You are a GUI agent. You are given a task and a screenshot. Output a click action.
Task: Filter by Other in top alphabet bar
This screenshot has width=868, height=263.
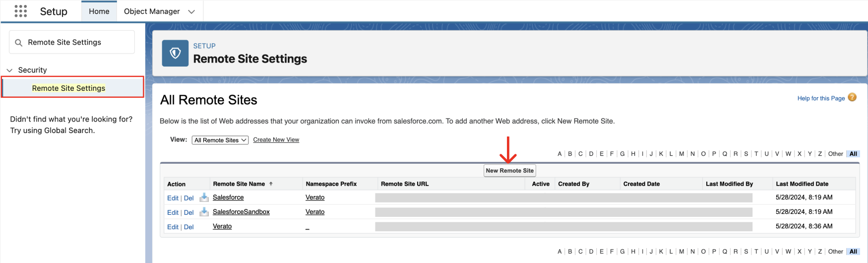click(836, 154)
